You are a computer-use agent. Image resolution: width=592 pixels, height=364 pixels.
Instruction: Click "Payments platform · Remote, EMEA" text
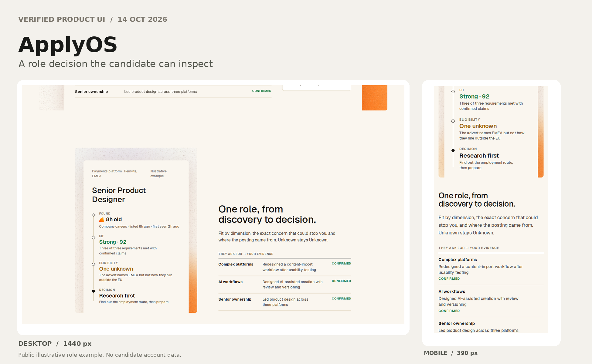(114, 174)
